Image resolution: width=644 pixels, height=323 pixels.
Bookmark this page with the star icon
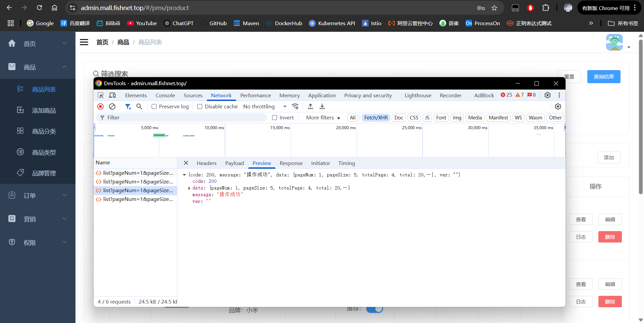coord(494,8)
